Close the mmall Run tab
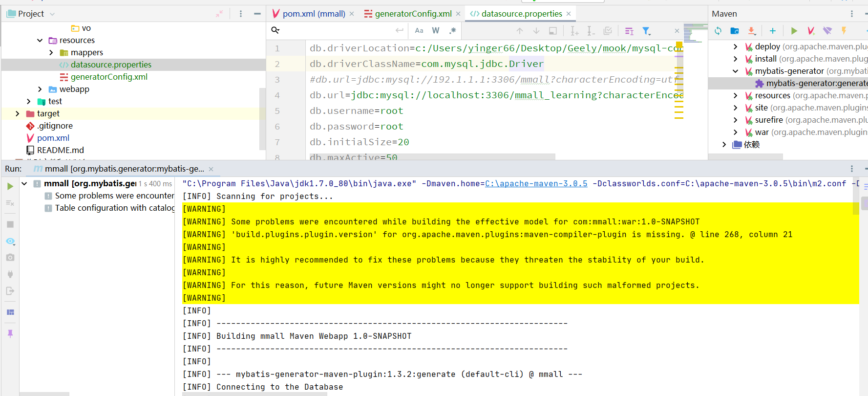Viewport: 868px width, 396px height. 211,169
